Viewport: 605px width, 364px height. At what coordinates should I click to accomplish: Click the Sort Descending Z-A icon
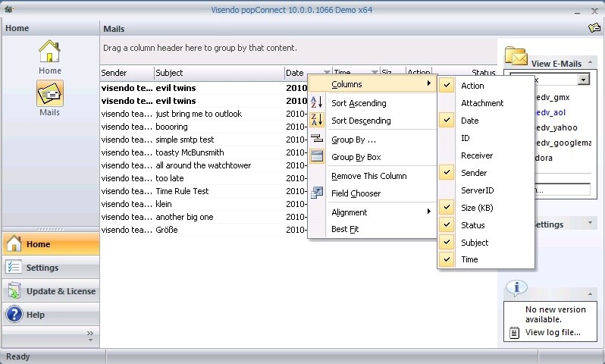[x=317, y=120]
